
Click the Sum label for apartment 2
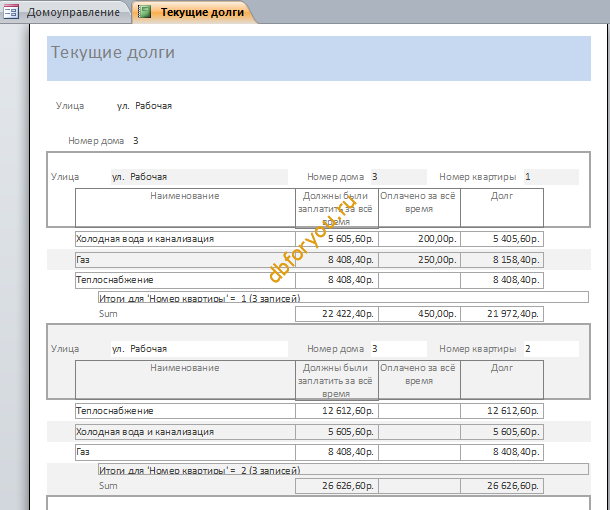click(108, 486)
